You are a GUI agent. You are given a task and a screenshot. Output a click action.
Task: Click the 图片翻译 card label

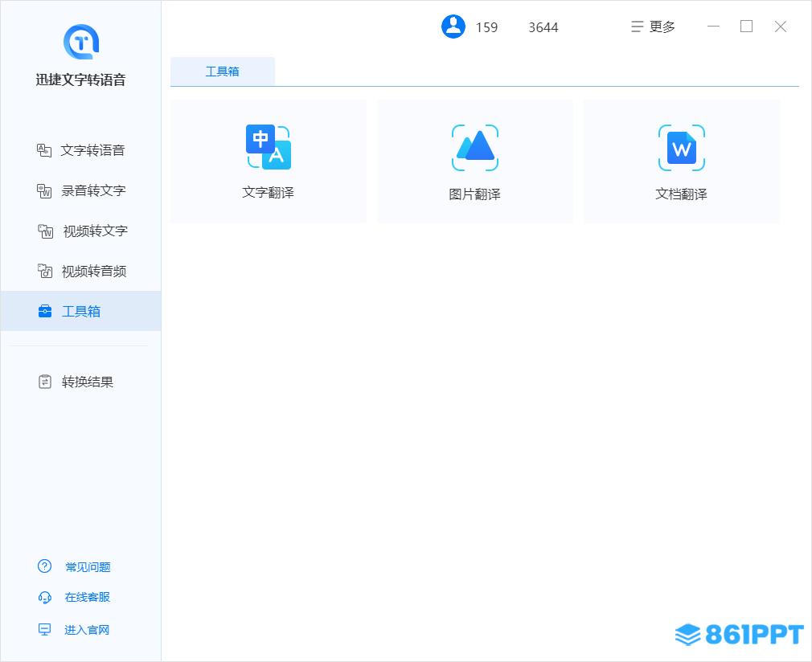pyautogui.click(x=475, y=194)
